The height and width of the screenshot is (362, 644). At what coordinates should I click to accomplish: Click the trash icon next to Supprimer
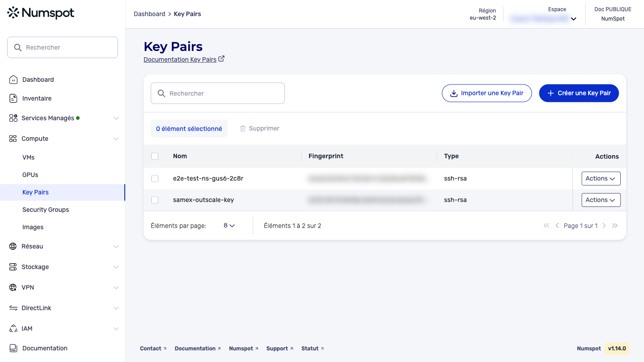(243, 128)
